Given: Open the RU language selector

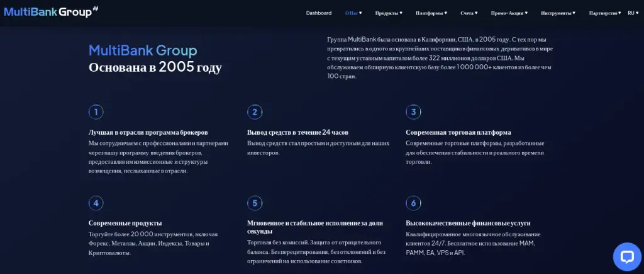Looking at the screenshot, I should click(633, 13).
